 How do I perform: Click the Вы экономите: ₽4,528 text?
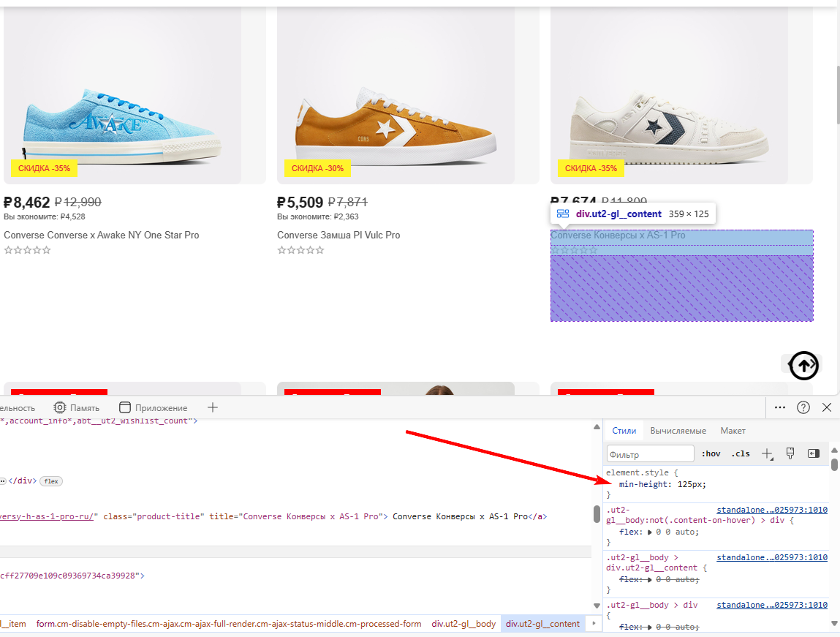45,217
